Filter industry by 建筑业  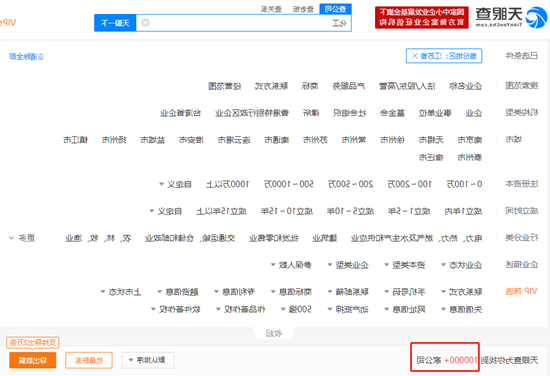point(325,239)
